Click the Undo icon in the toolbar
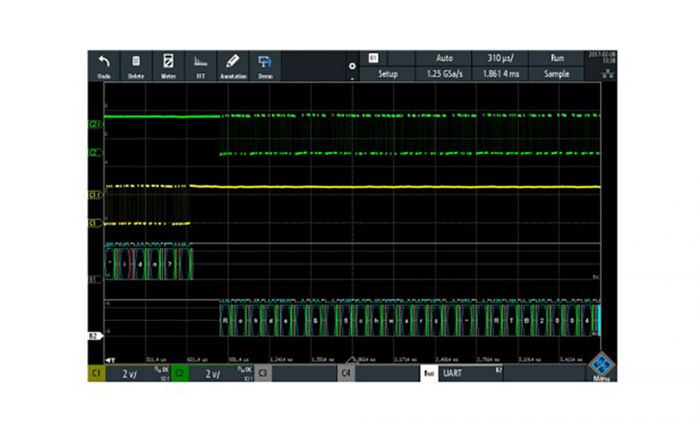This screenshot has height=424, width=700. [x=104, y=66]
